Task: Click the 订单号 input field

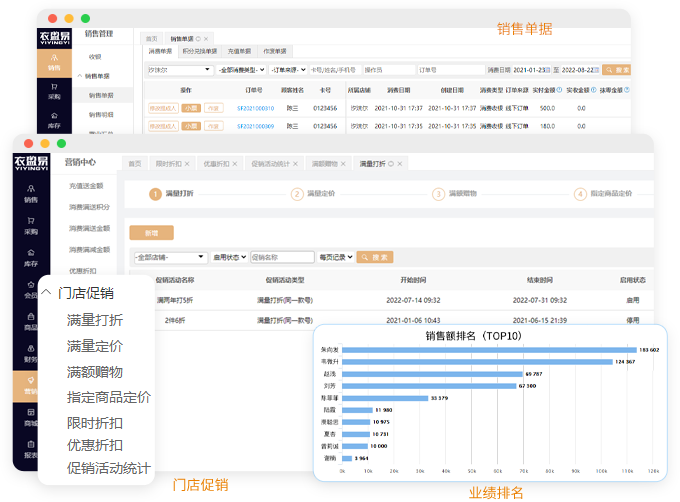Action: click(x=451, y=70)
